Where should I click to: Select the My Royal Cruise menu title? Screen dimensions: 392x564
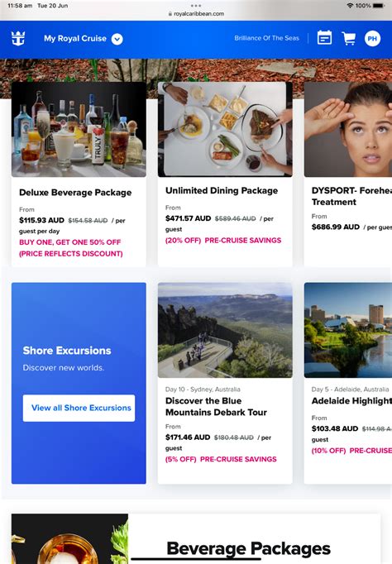pos(75,39)
